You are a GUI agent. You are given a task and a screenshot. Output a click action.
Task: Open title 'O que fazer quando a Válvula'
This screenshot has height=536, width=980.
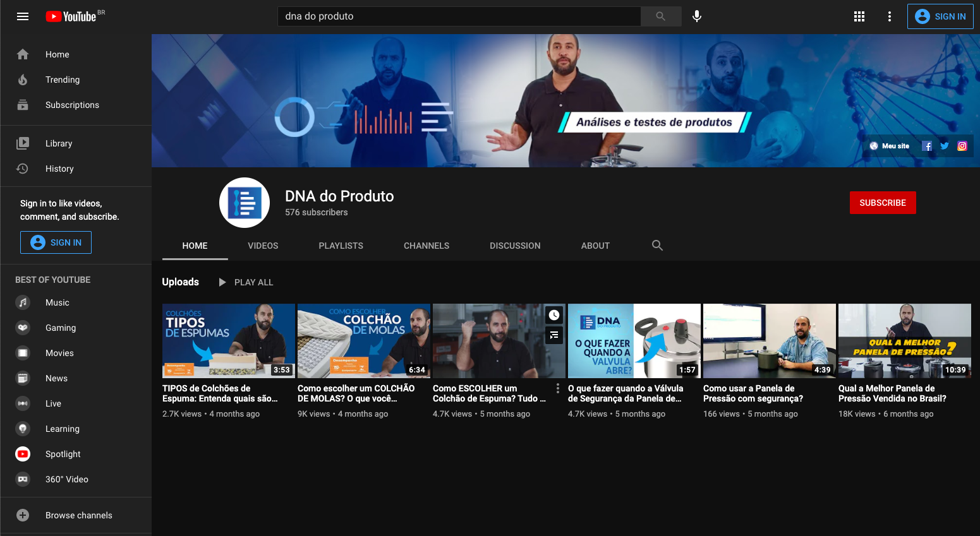(x=626, y=393)
